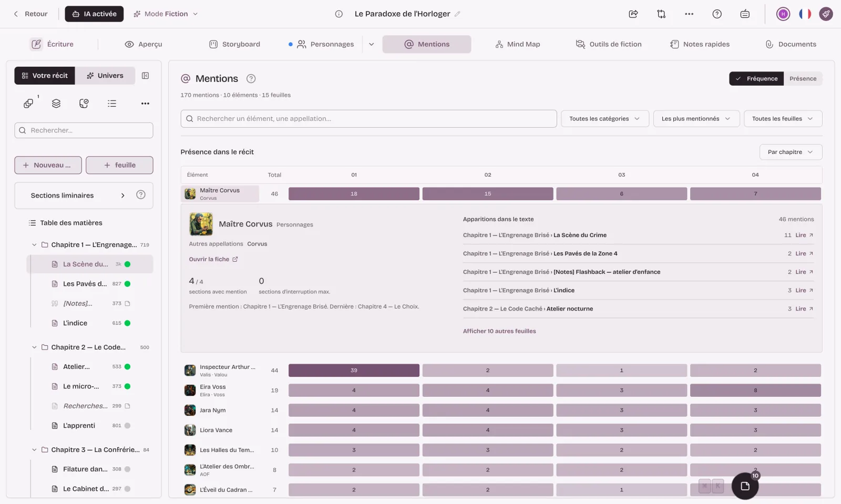Click the layers stack icon in sidebar
This screenshot has height=504, width=841.
pos(56,104)
